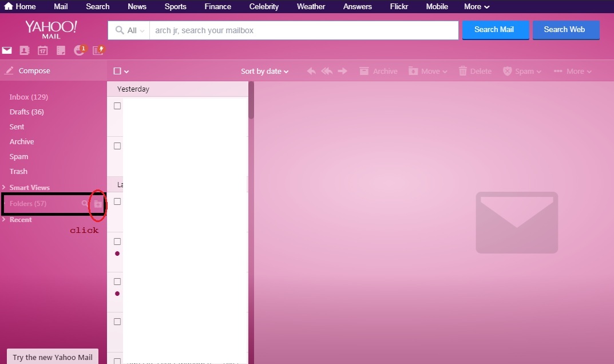Image resolution: width=614 pixels, height=364 pixels.
Task: Check the first email's checkbox under Yesterday
Action: [x=117, y=105]
